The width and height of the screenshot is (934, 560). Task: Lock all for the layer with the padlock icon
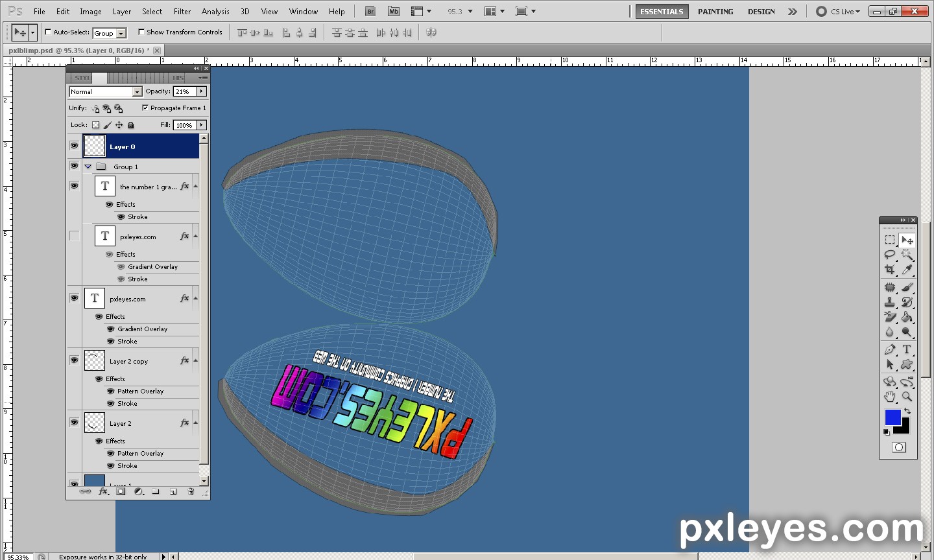click(131, 125)
